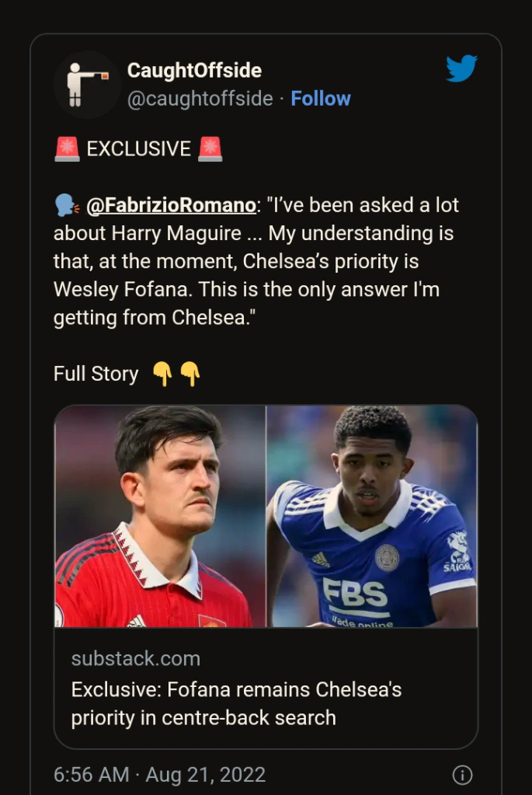The height and width of the screenshot is (795, 532).
Task: Open the 6:56 AM Aug 21, 2022 timestamp
Action: (x=159, y=775)
